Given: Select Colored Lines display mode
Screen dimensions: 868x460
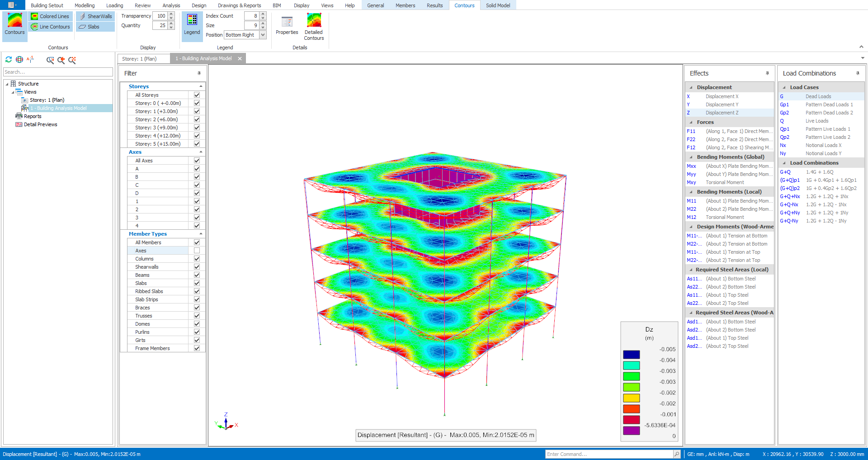Looking at the screenshot, I should click(x=50, y=16).
